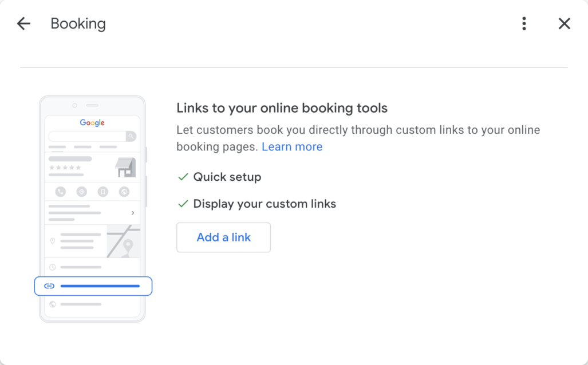Go back using the left arrow
Image resolution: width=588 pixels, height=365 pixels.
[x=23, y=23]
